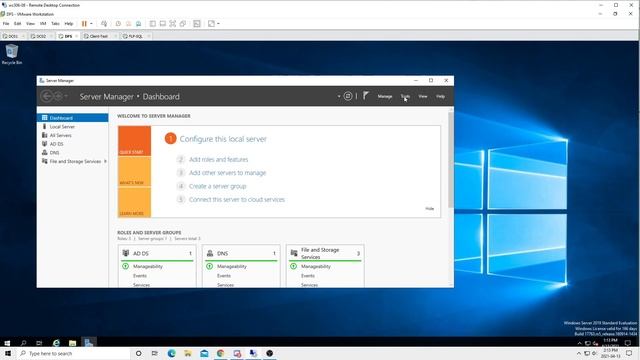
Task: Select Local Server in the sidebar
Action: 72,127
